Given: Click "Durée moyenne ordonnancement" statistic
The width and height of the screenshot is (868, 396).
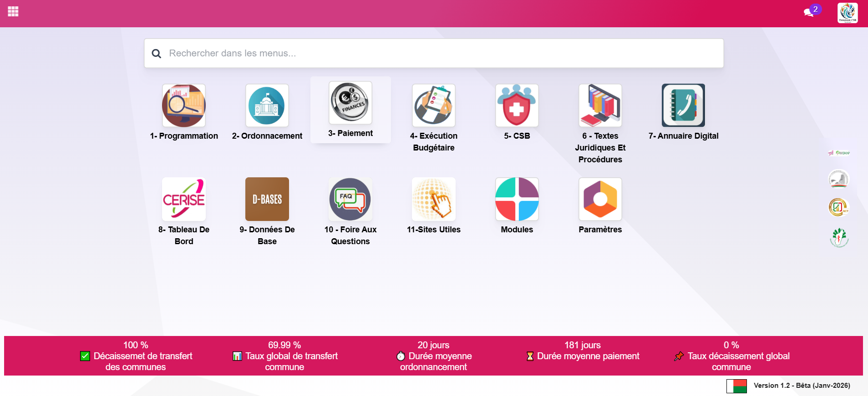Looking at the screenshot, I should (x=433, y=356).
